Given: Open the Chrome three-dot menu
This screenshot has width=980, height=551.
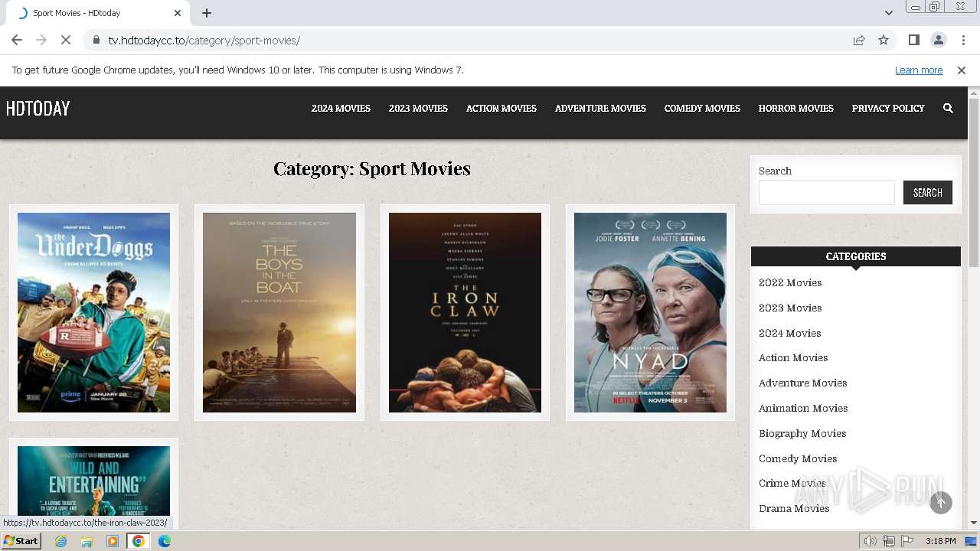Looking at the screenshot, I should (x=962, y=40).
